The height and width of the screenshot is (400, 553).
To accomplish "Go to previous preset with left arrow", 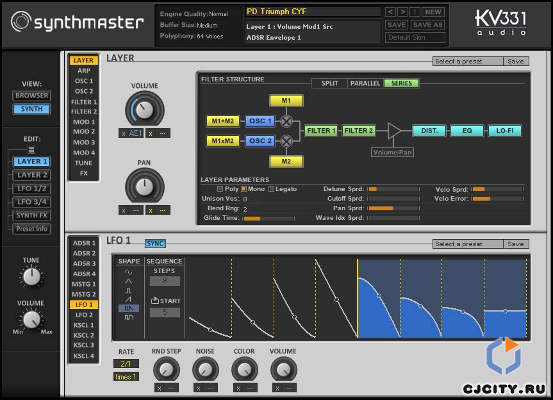I will [x=390, y=12].
